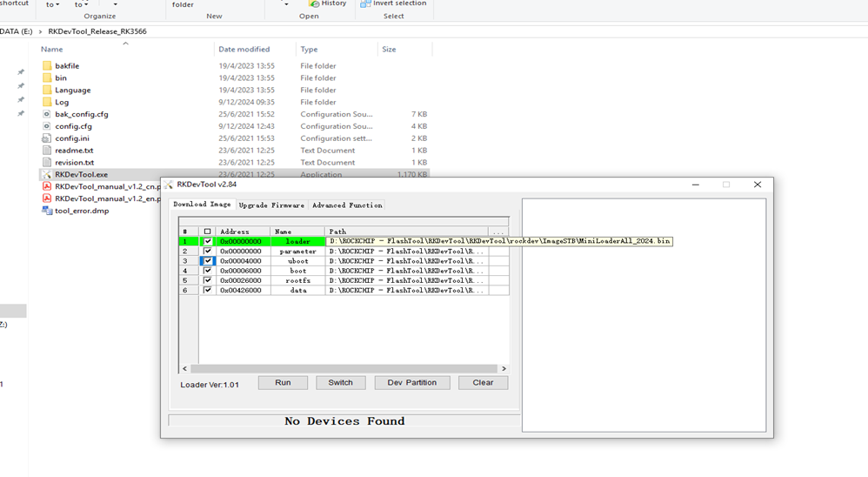
Task: Click the right arrow of horizontal scrollbar
Action: [x=504, y=369]
